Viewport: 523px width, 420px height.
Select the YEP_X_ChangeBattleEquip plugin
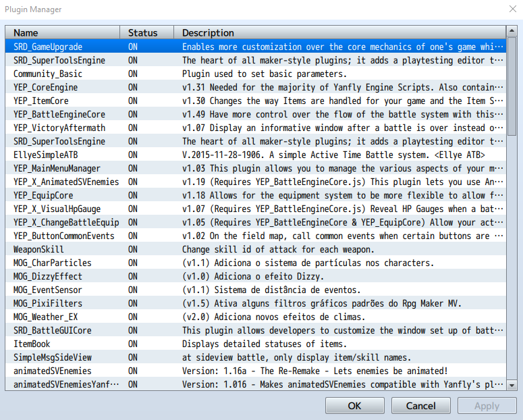click(x=256, y=222)
